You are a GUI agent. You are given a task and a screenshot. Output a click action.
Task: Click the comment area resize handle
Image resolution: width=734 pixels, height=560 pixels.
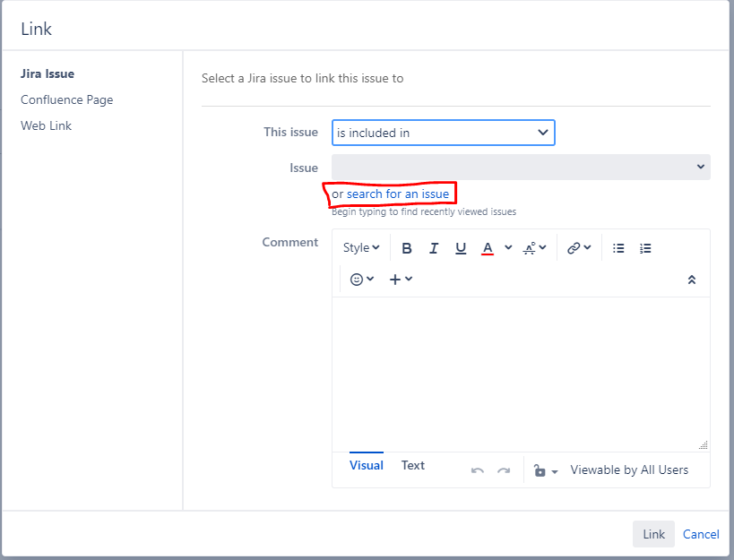(704, 445)
